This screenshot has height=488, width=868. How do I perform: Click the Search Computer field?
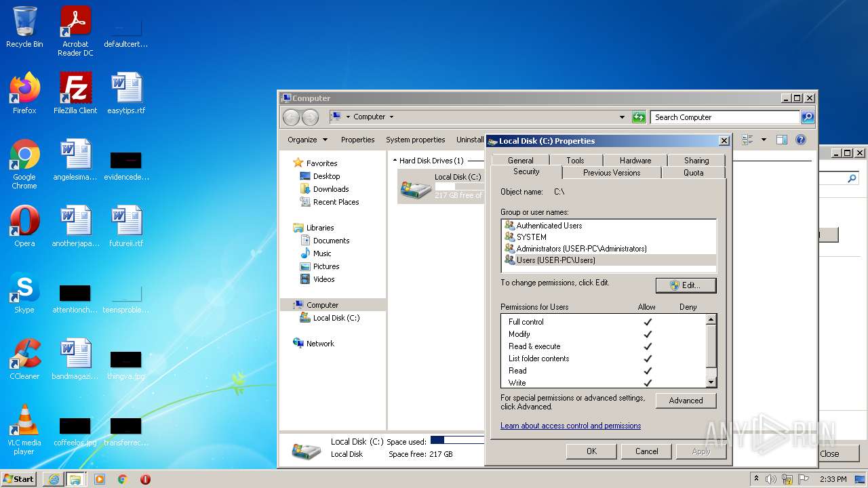click(725, 117)
